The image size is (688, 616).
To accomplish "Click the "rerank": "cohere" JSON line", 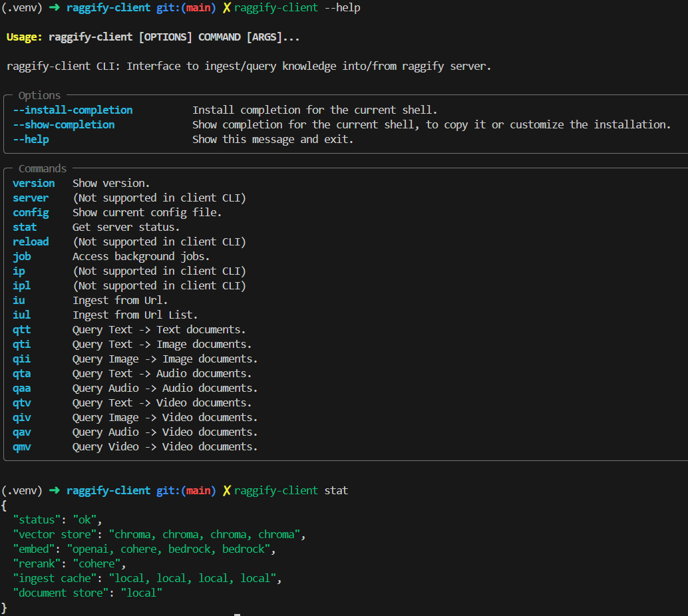I will pyautogui.click(x=69, y=564).
